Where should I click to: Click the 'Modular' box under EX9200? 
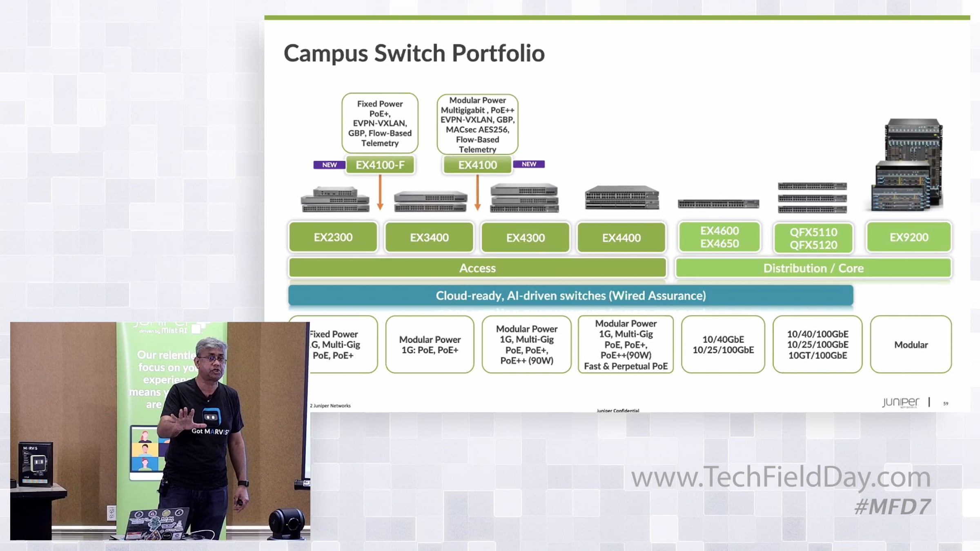(911, 344)
